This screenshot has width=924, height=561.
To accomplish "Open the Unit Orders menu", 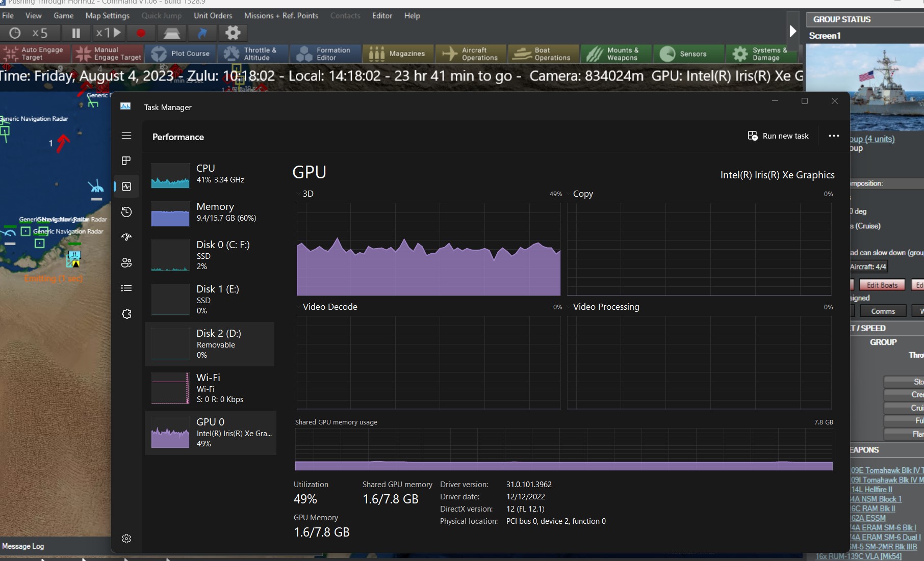I will pos(213,16).
